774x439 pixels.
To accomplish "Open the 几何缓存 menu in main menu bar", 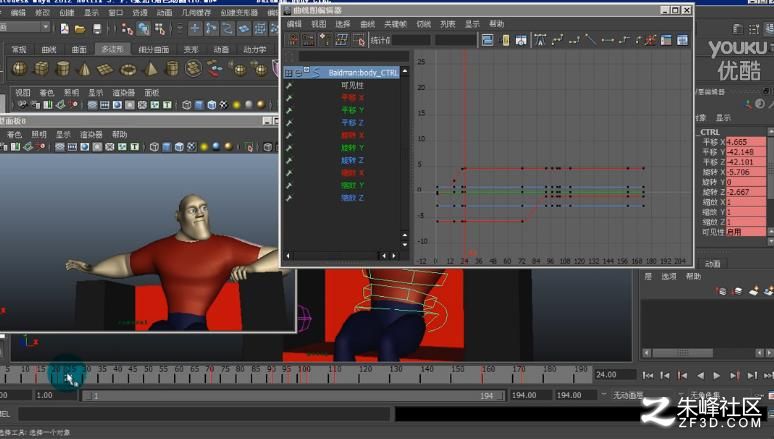I will (x=196, y=12).
